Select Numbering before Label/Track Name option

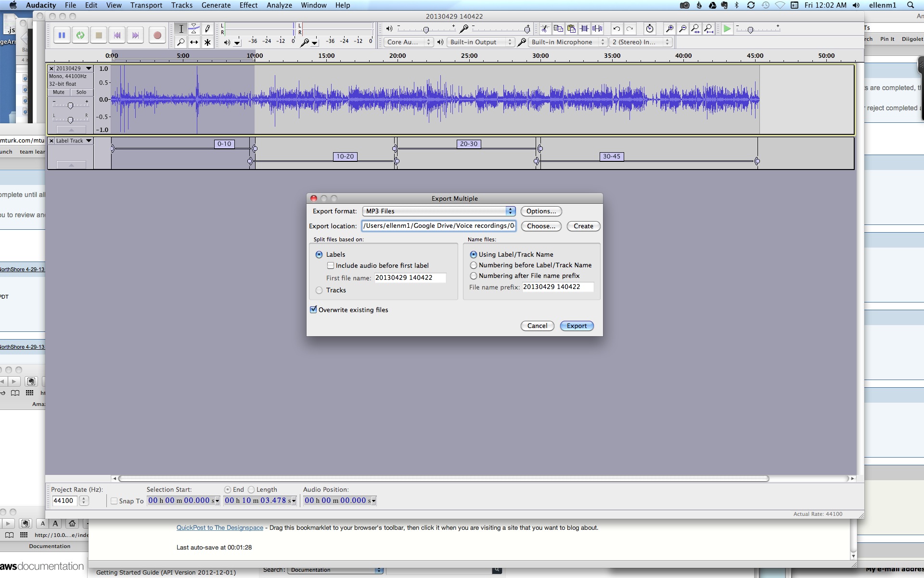(474, 265)
